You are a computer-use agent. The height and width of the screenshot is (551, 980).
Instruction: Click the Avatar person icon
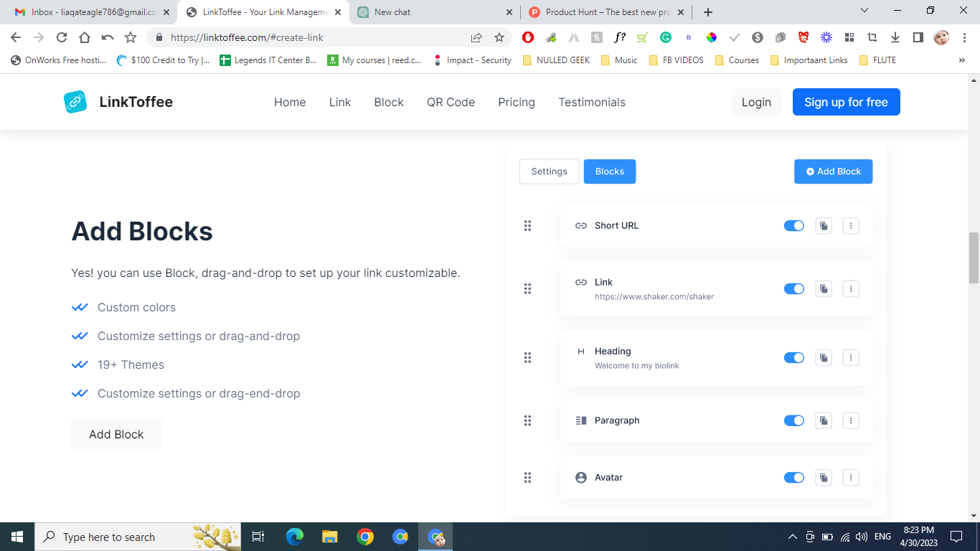click(x=581, y=477)
